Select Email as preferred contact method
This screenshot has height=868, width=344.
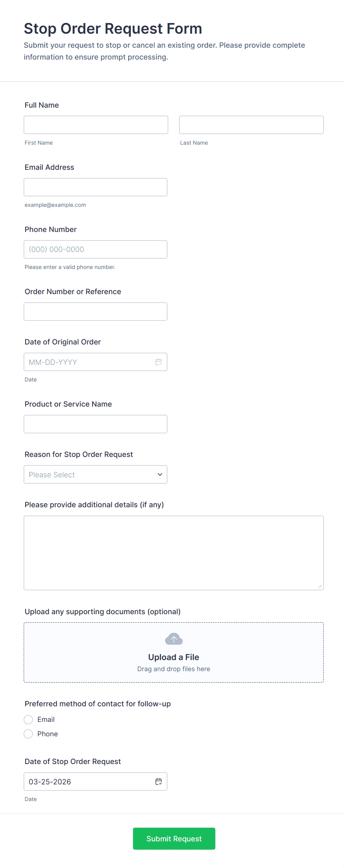coord(28,719)
